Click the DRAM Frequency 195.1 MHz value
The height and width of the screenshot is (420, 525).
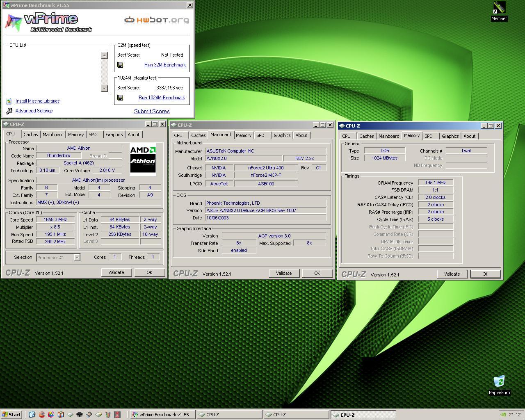(x=436, y=183)
